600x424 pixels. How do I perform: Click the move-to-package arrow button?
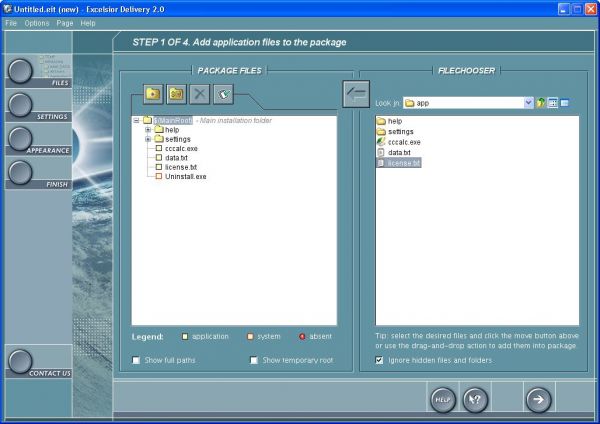coord(356,94)
